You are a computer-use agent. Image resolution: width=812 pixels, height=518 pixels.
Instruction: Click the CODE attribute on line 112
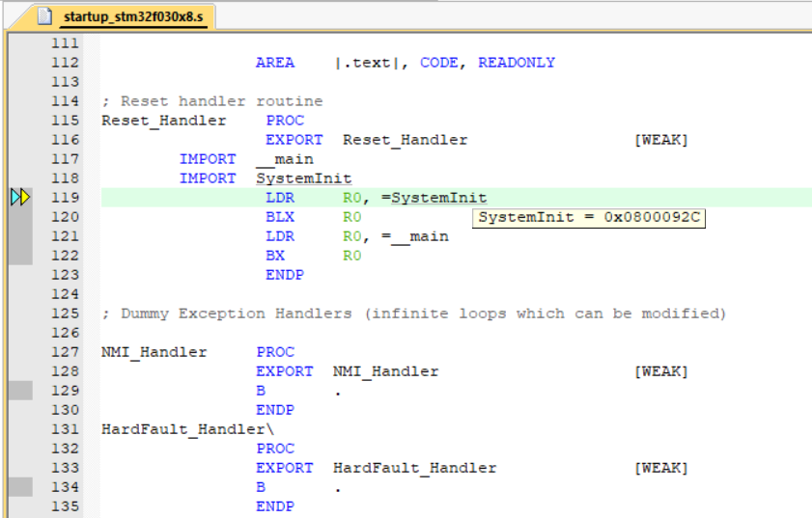click(439, 63)
